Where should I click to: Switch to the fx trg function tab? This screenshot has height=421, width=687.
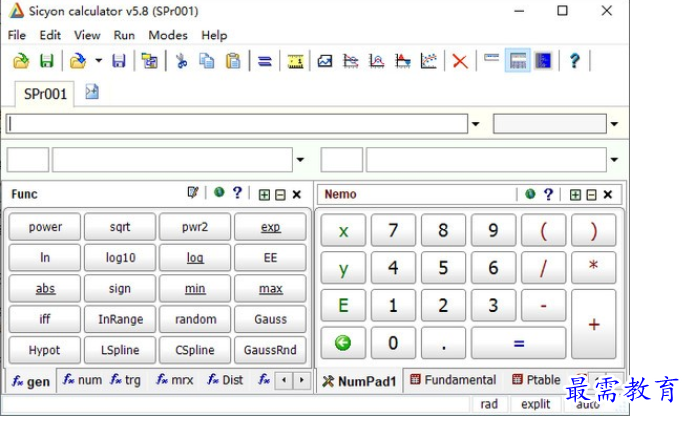pos(126,380)
